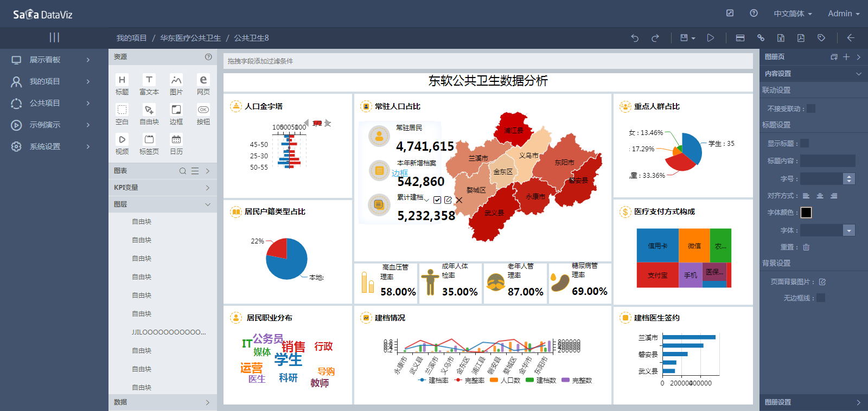The height and width of the screenshot is (411, 868).
Task: Click the black 字体颜色 color swatch
Action: (806, 213)
